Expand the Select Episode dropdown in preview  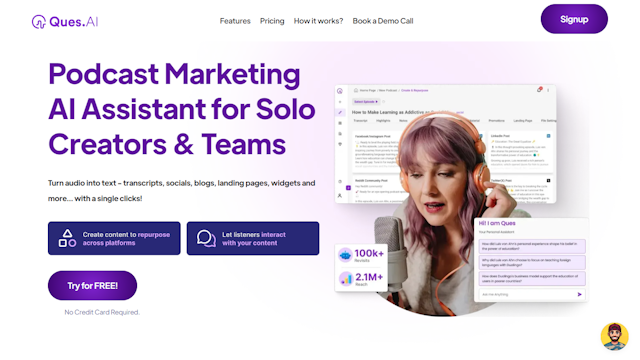pos(366,102)
